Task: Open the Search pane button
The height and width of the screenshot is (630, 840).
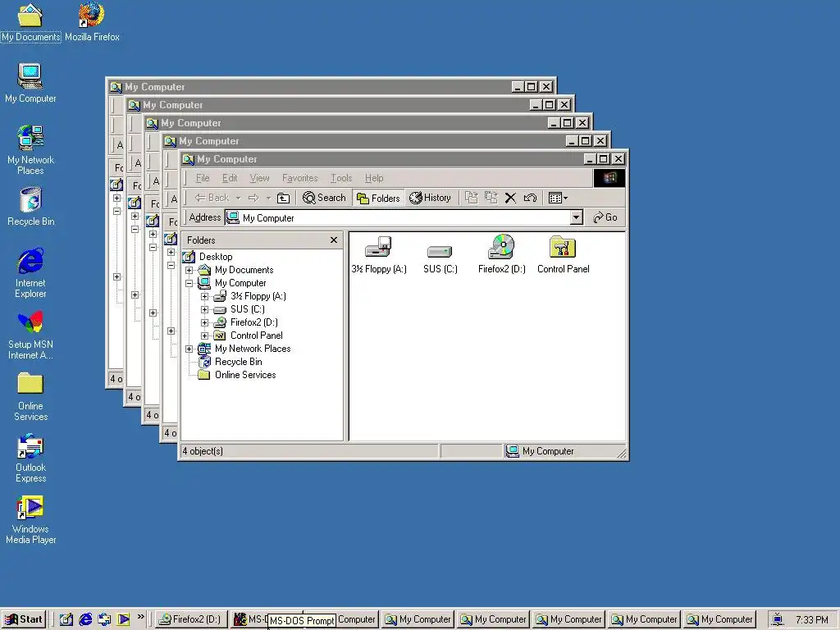Action: click(324, 198)
